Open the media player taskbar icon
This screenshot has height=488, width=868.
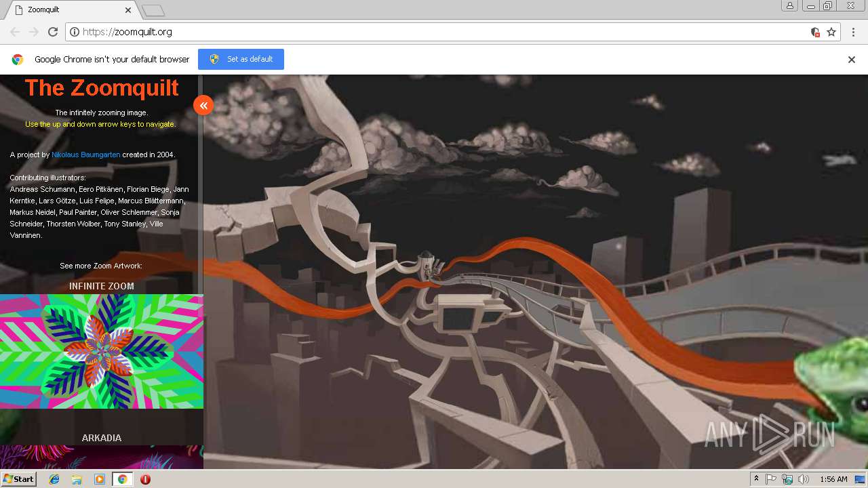pos(100,479)
